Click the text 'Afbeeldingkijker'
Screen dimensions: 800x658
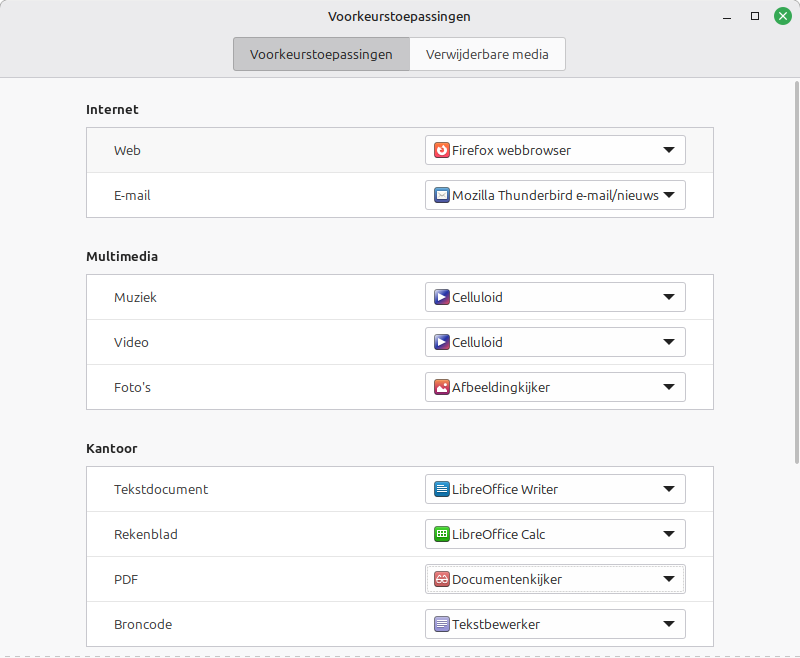[x=501, y=387]
